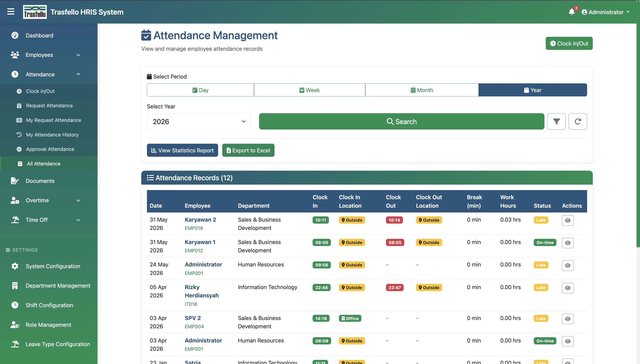Viewport: 640px width, 364px height.
Task: Click the Late status in Karyawan 2 row
Action: pyautogui.click(x=541, y=220)
